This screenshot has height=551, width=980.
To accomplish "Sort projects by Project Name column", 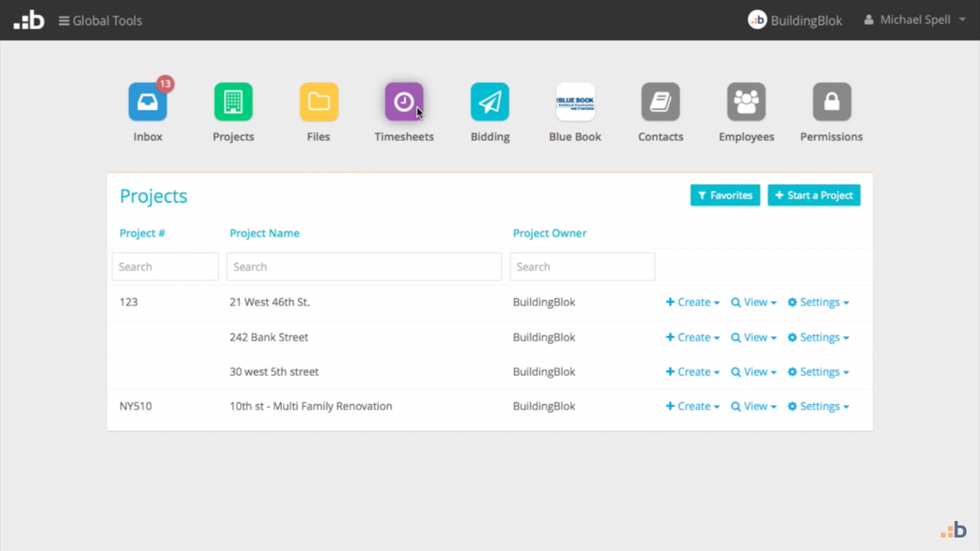I will [x=265, y=233].
